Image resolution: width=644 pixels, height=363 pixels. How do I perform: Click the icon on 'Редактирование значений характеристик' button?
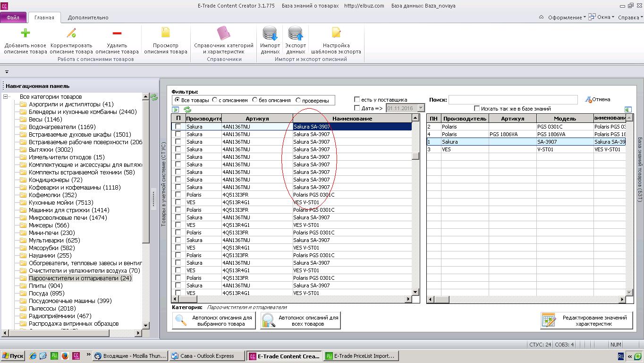[549, 320]
